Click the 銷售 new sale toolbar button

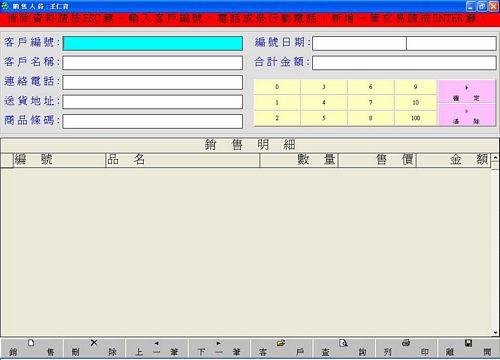click(32, 348)
